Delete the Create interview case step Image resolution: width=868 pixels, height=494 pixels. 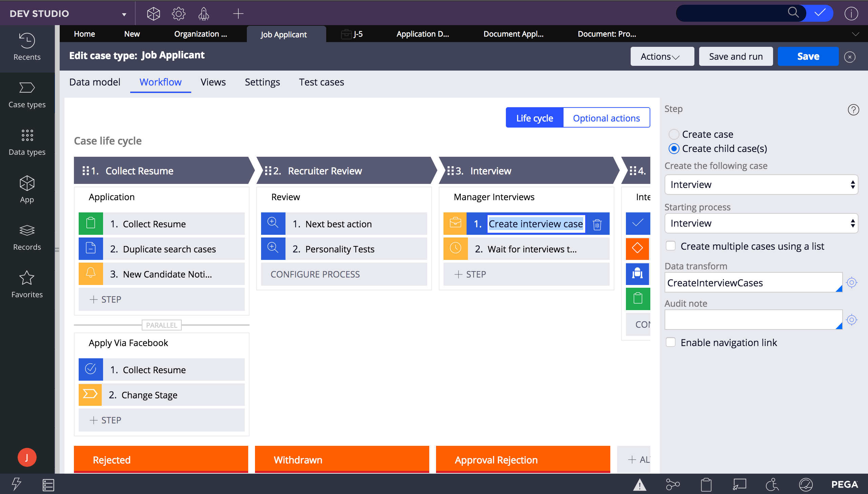click(597, 224)
